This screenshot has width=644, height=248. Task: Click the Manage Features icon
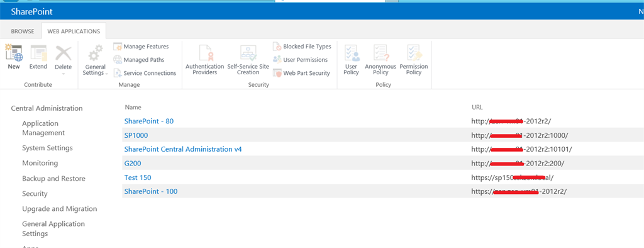tap(118, 47)
